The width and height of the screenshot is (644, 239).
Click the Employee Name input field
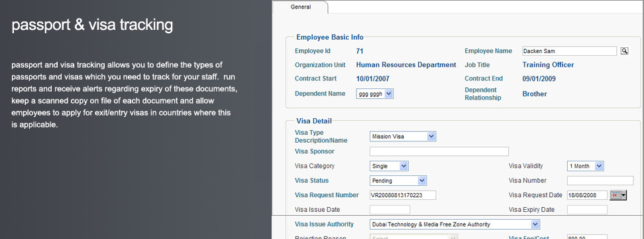point(569,51)
